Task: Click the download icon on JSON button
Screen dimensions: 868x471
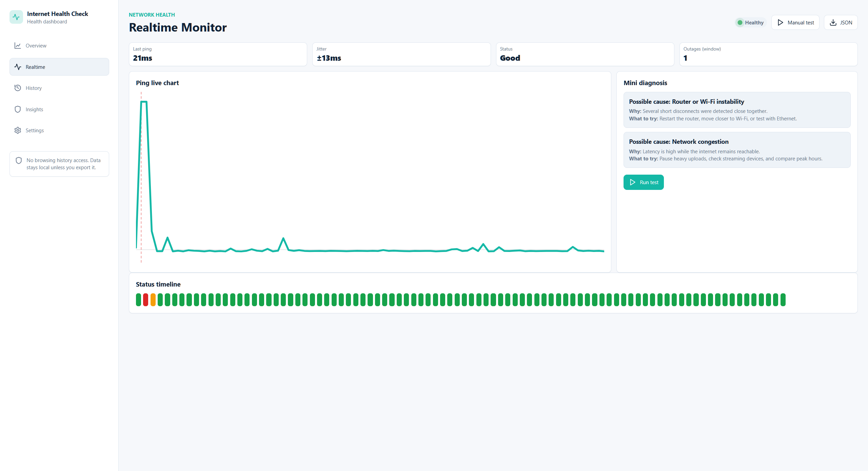Action: point(833,22)
